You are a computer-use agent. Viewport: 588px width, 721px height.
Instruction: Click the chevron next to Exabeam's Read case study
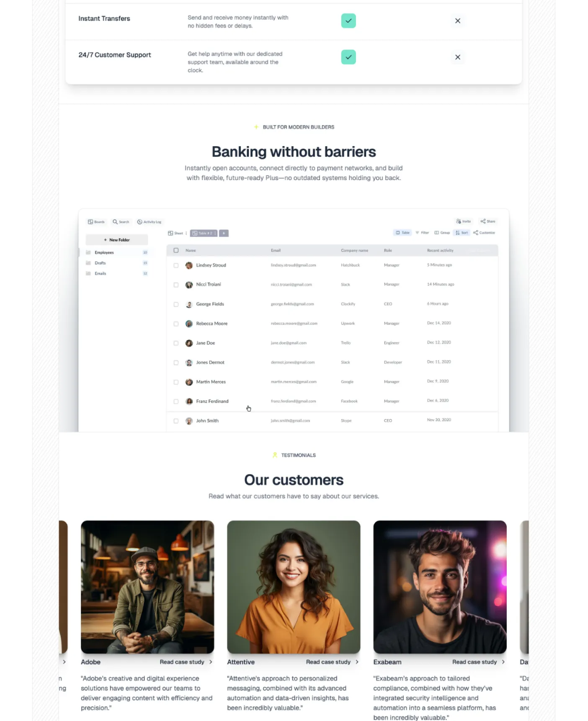pyautogui.click(x=503, y=662)
